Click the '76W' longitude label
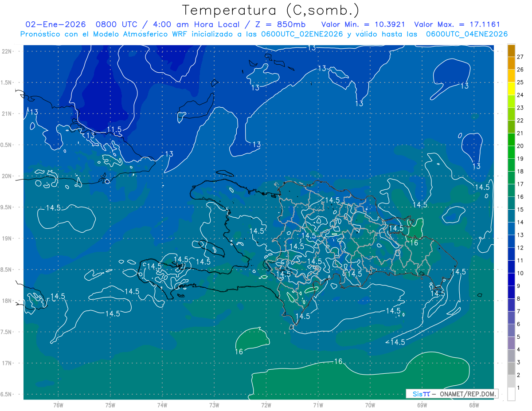 pos(58,405)
